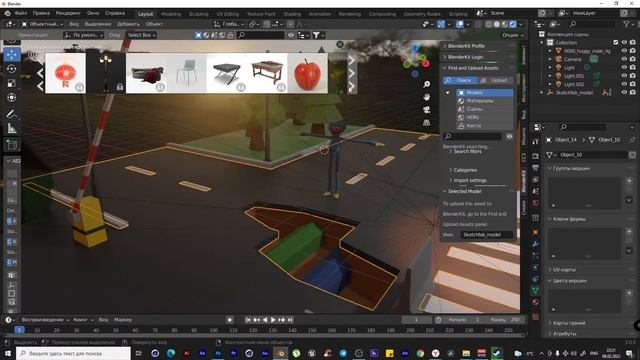Open the Правка menu

41,13
